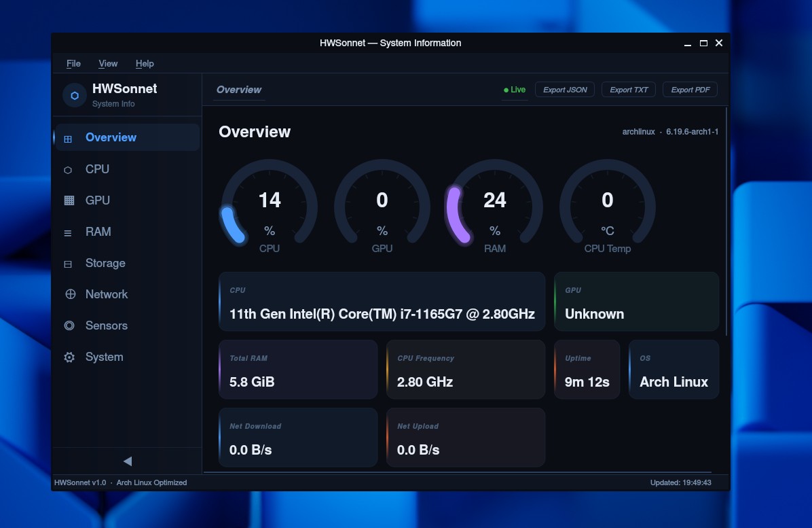
Task: Click the Net Upload 0.0 B/s card
Action: (x=466, y=438)
